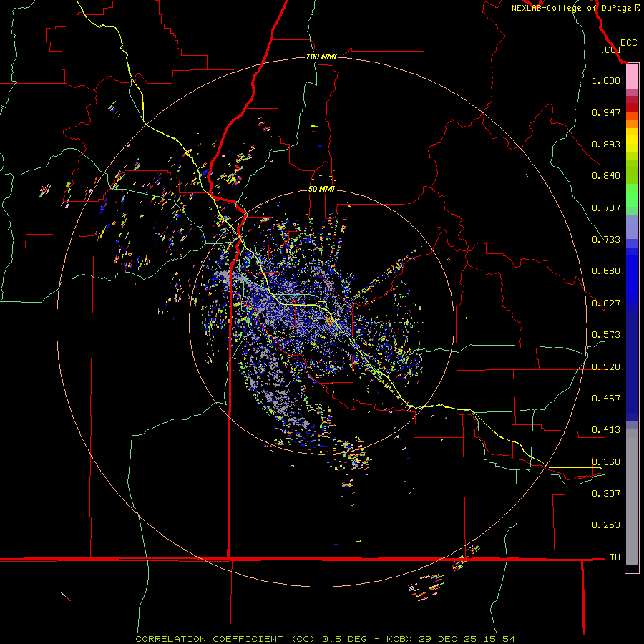Click the 0.360 scale value
The width and height of the screenshot is (644, 644).
pos(606,462)
